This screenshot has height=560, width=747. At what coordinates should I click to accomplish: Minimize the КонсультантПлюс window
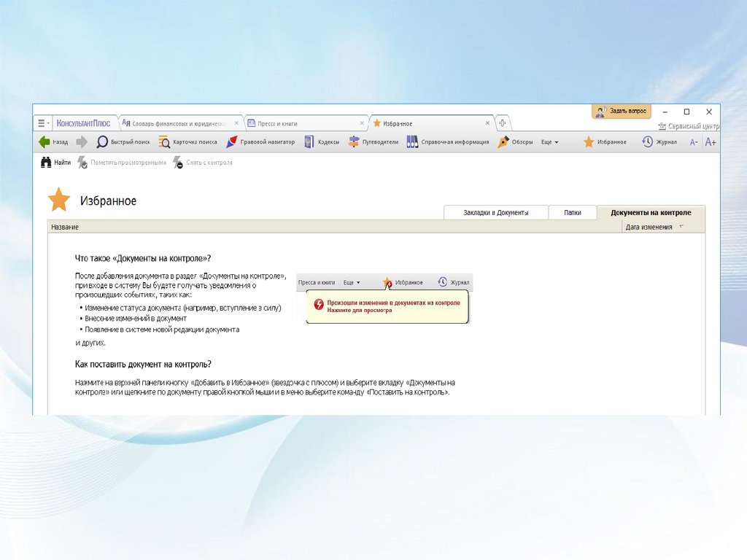tap(665, 112)
